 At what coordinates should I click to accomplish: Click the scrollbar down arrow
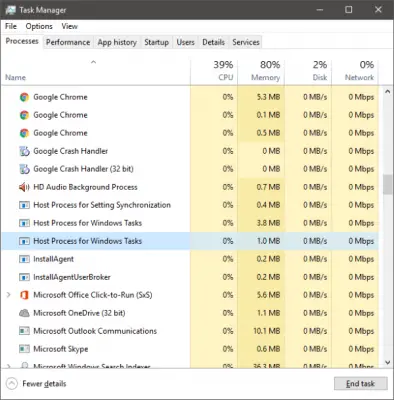pyautogui.click(x=387, y=362)
